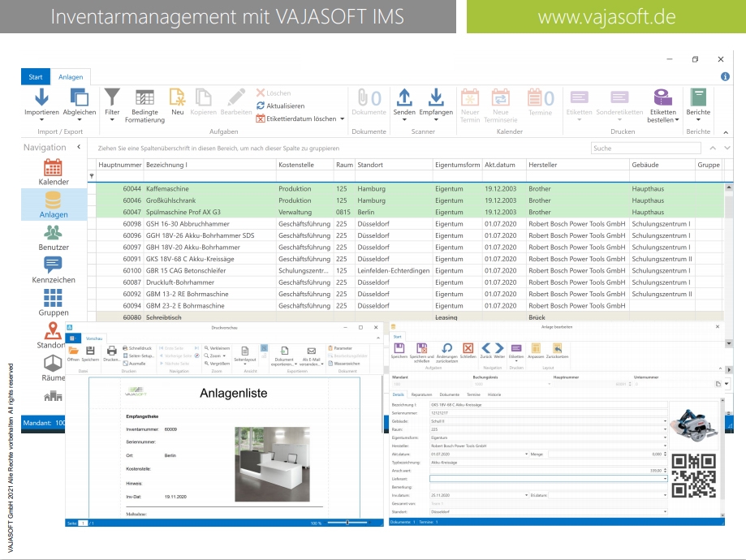The image size is (746, 560).
Task: Click layout Zurücksetzen icon in Anlage bearbeiten
Action: [x=557, y=348]
